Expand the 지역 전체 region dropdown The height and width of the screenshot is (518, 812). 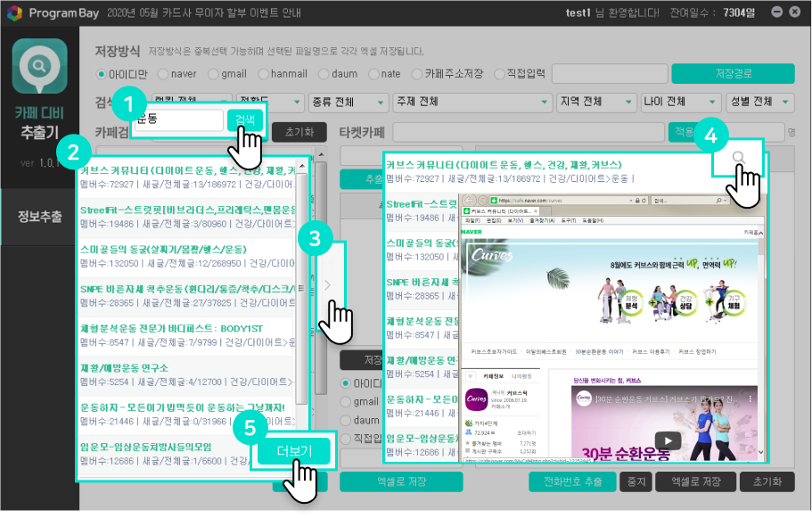click(595, 102)
